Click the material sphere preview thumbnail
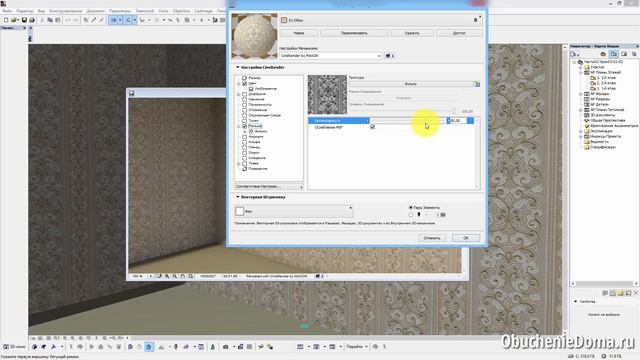Viewport: 640px width, 360px height. point(255,36)
